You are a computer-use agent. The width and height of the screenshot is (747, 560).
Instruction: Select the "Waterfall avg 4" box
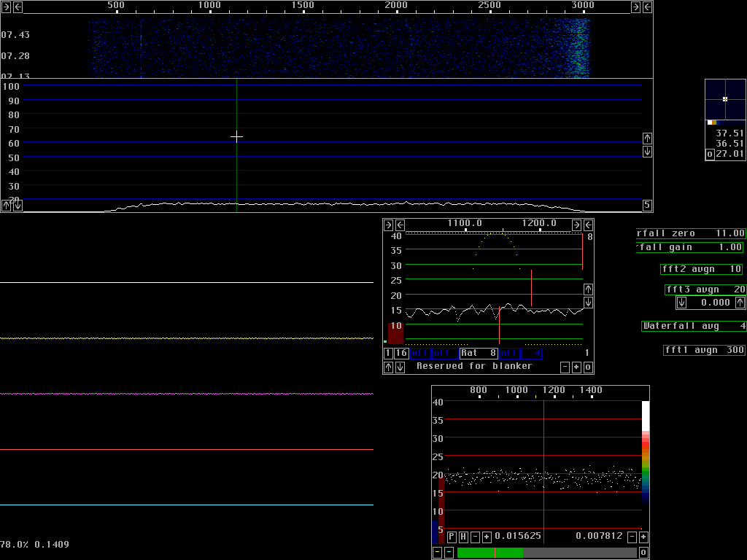pyautogui.click(x=694, y=326)
